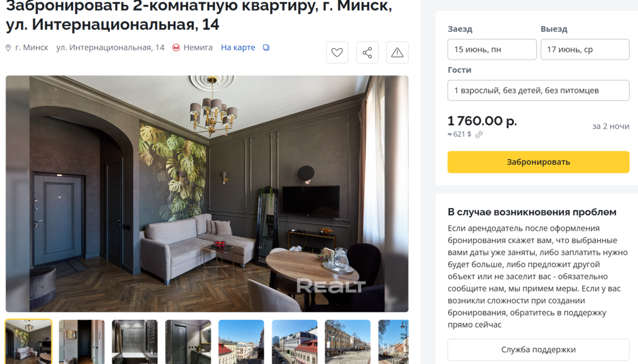The image size is (638, 364).
Task: Select third thumbnail showing bathroom
Action: [x=135, y=341]
